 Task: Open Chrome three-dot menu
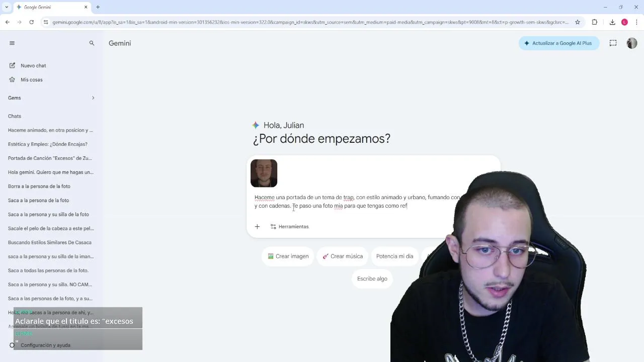click(x=636, y=22)
